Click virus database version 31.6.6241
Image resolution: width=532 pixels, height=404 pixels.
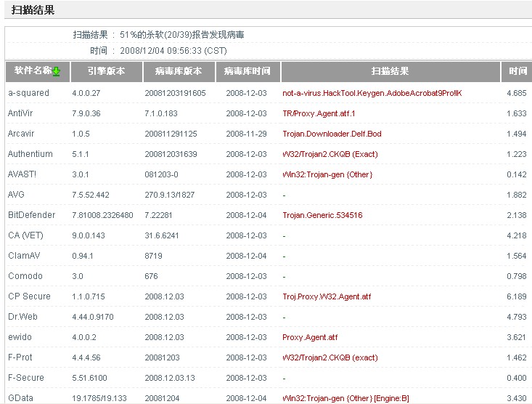point(162,235)
